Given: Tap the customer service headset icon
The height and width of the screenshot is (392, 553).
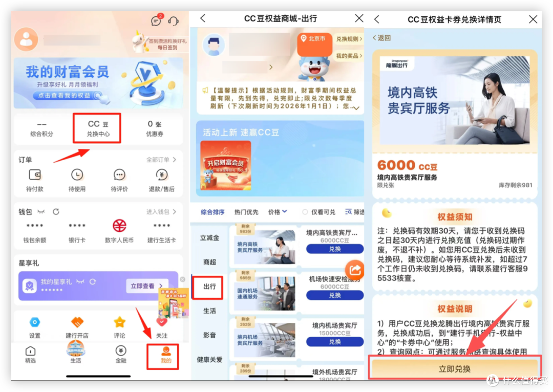Looking at the screenshot, I should point(173,21).
